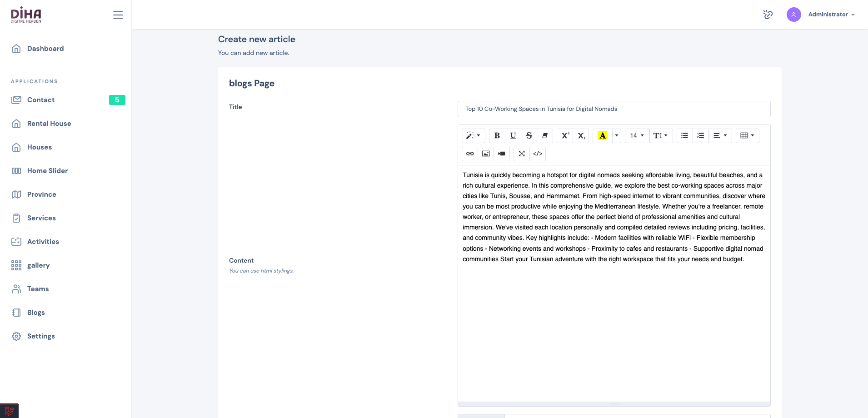Toggle bold formatting in editor

(x=497, y=135)
